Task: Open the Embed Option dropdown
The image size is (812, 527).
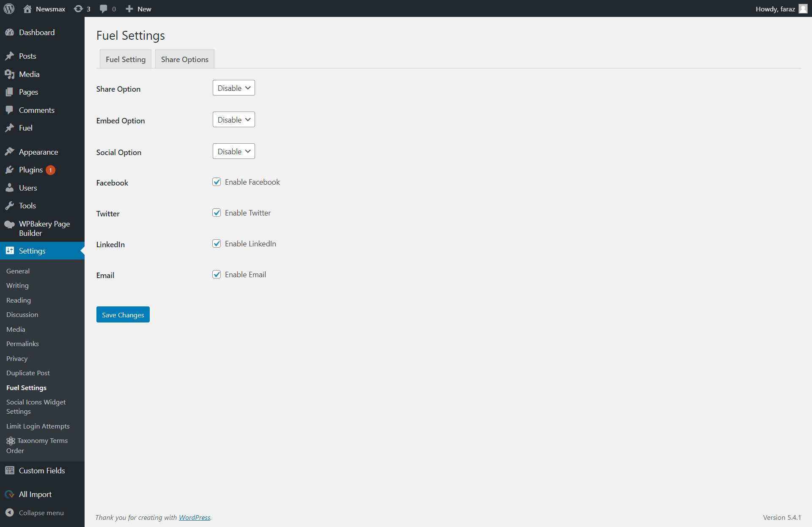Action: [x=233, y=120]
